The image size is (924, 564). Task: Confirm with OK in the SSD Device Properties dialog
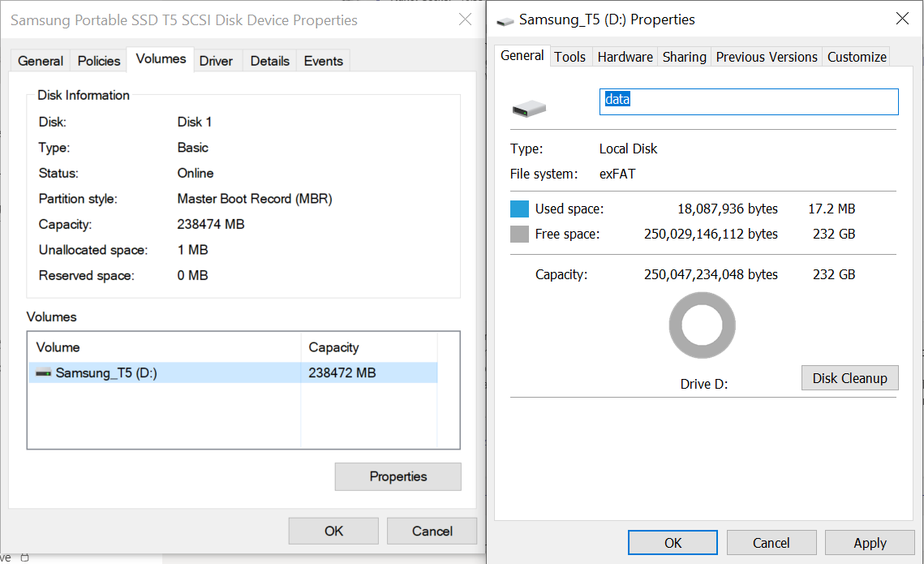(333, 531)
